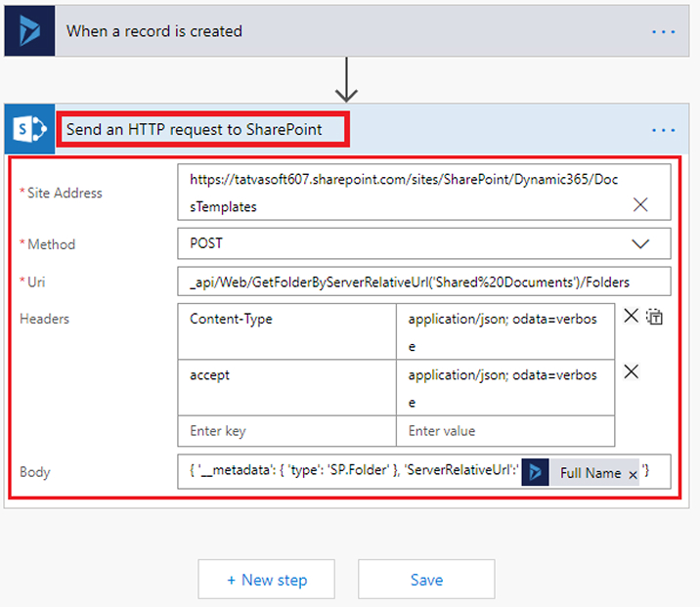Open the ellipsis menu for 'When a record is created'

[664, 31]
